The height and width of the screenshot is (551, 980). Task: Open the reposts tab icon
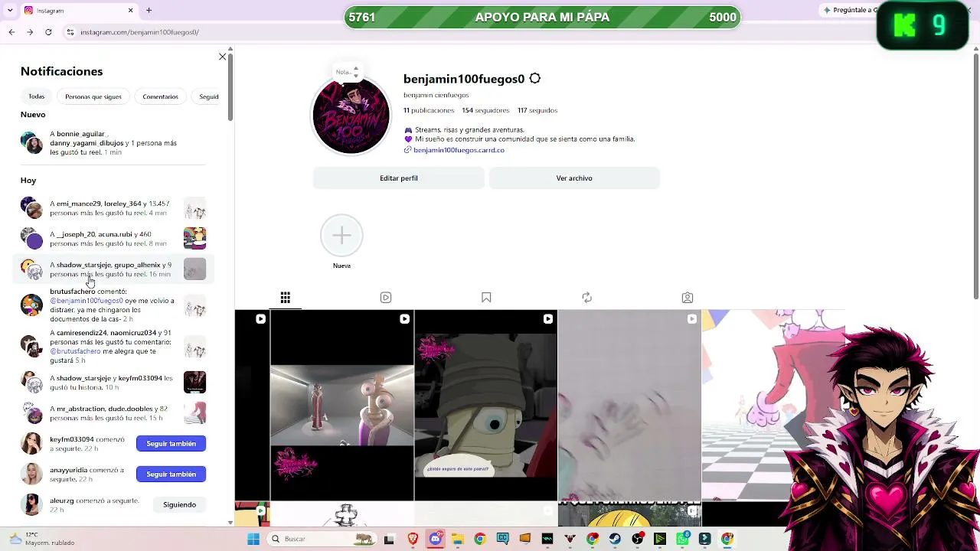coord(586,298)
